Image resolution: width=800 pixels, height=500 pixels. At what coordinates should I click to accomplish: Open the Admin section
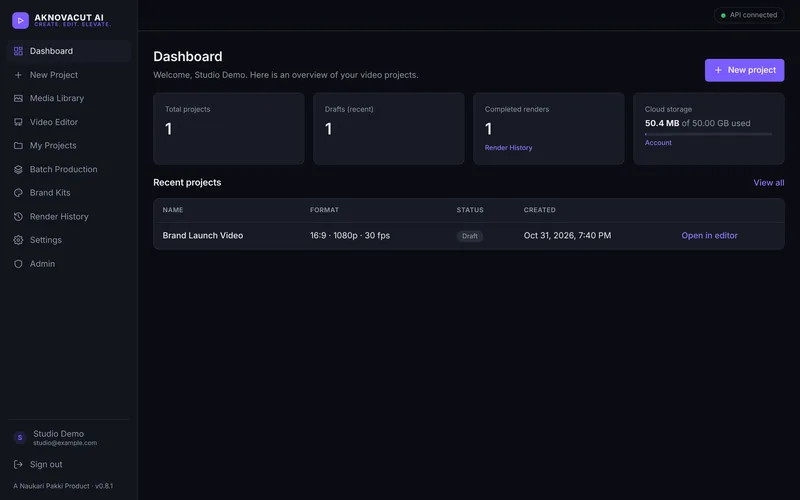(x=69, y=264)
